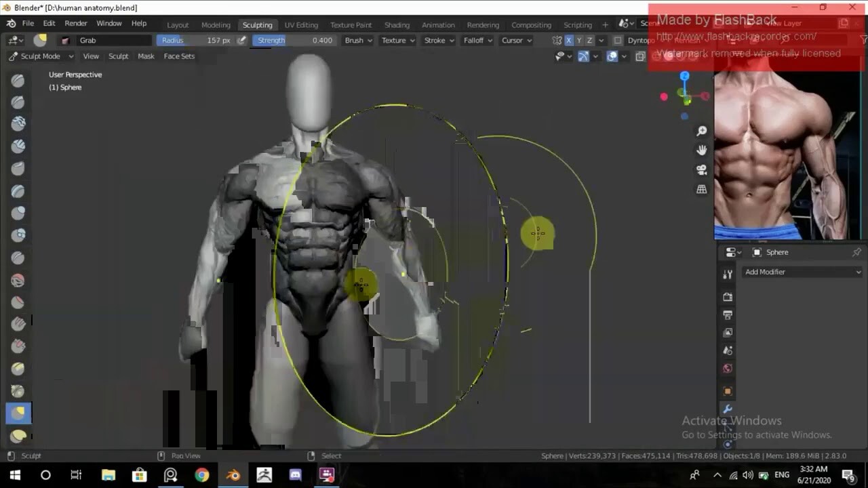The image size is (868, 488).
Task: Open the Tool settings tab in Properties
Action: point(727,274)
